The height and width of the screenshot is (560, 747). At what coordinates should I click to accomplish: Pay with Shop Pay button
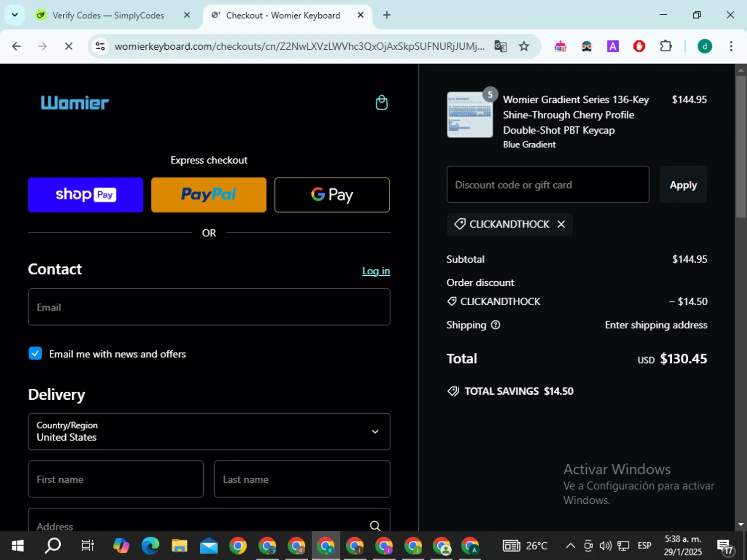[86, 195]
